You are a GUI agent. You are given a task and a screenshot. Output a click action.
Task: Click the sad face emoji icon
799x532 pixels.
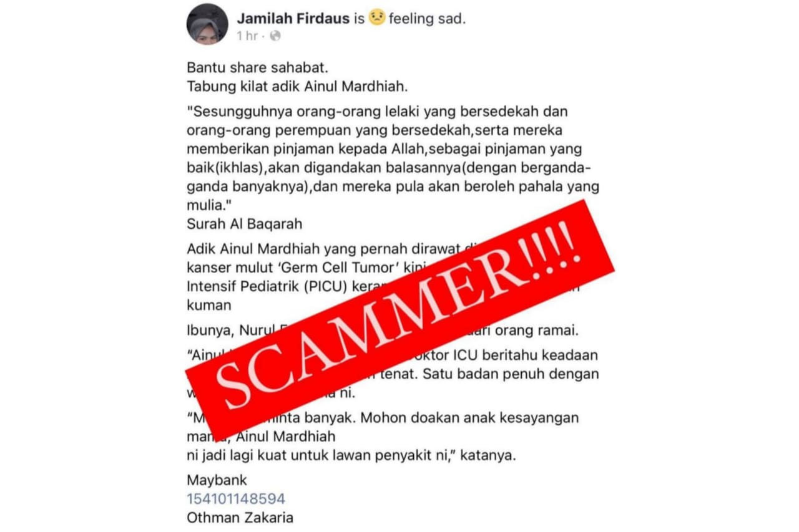376,18
